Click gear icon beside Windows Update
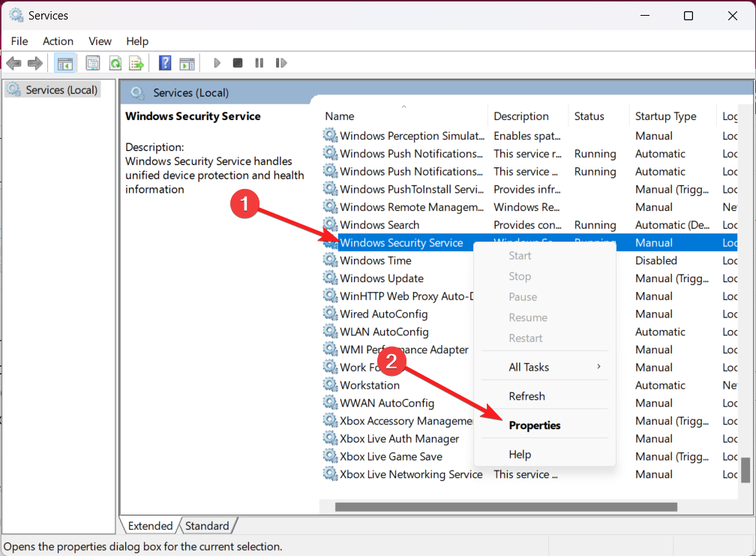The width and height of the screenshot is (756, 556). point(330,278)
